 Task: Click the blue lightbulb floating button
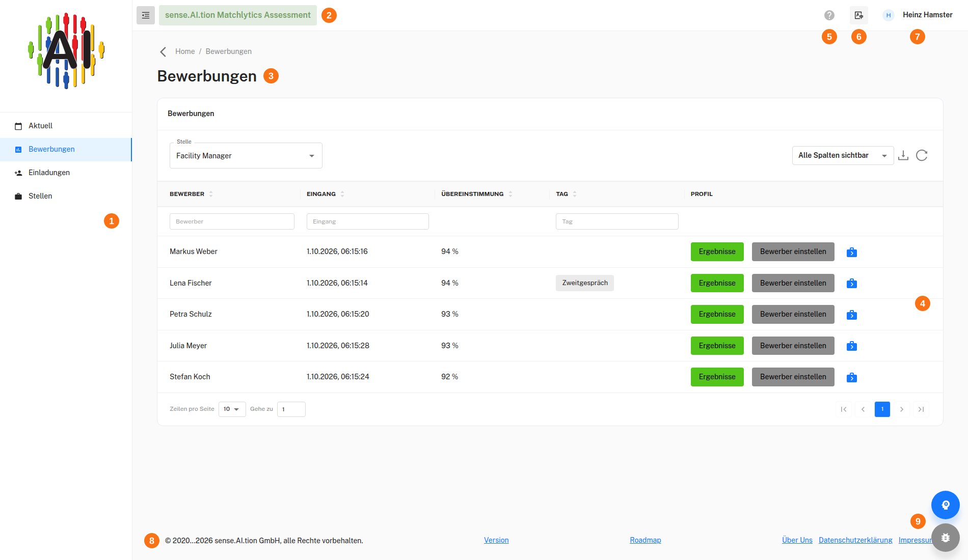coord(946,505)
